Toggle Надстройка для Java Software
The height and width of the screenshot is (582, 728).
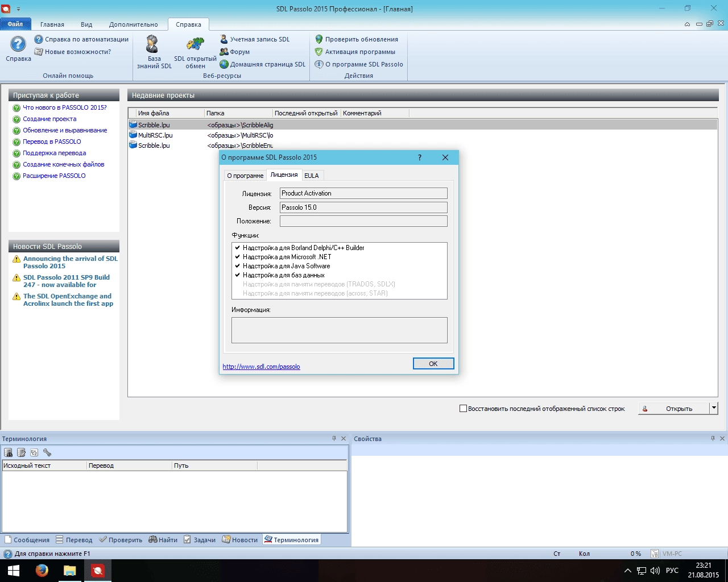click(x=238, y=266)
